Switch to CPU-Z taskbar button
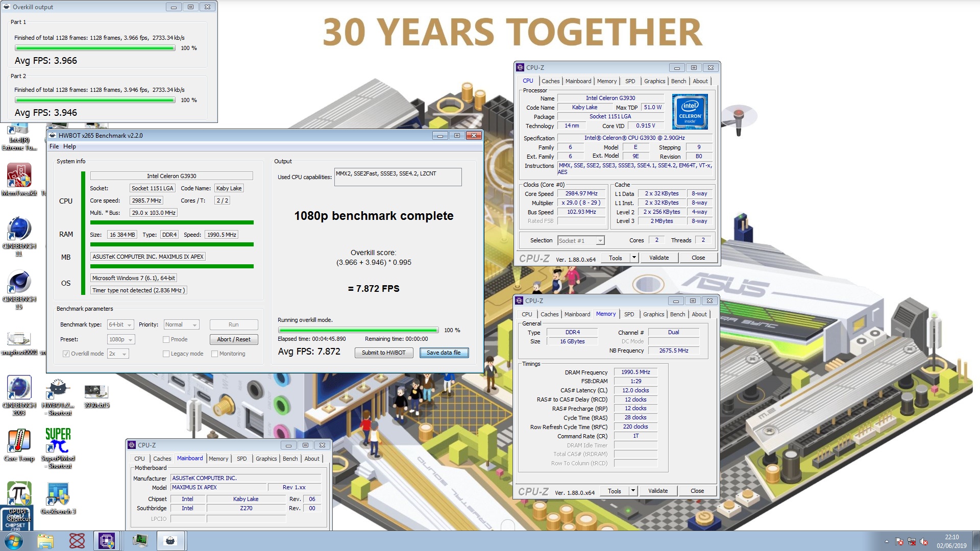 107,541
